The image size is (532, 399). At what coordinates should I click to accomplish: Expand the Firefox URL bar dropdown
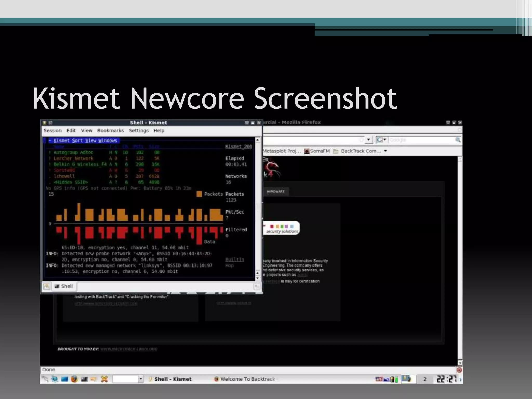tap(368, 140)
